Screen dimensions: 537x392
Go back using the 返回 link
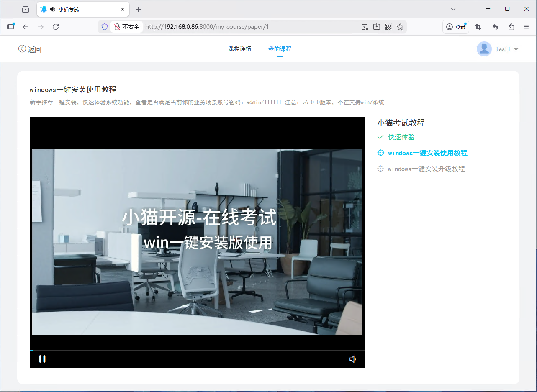coord(30,49)
